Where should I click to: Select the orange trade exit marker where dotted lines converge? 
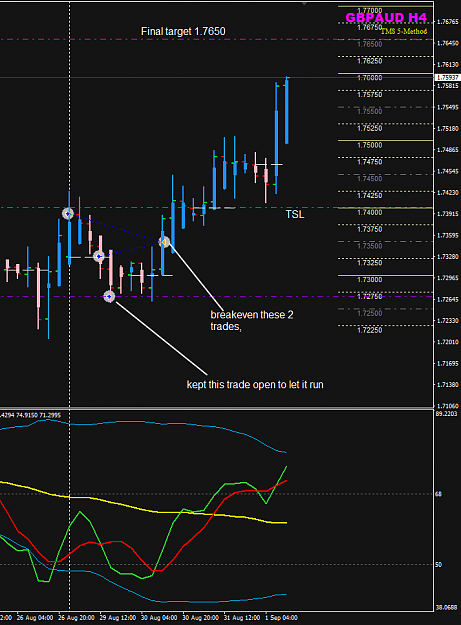[164, 242]
